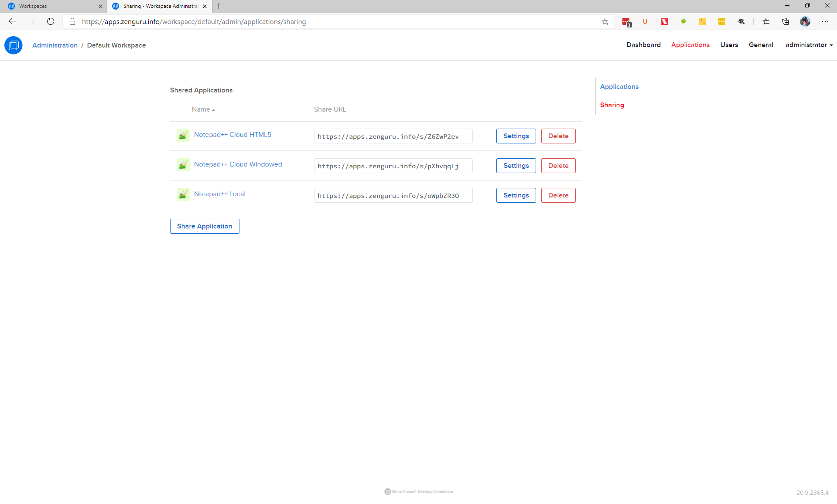The height and width of the screenshot is (504, 837).
Task: Open the red Adobe extension icon
Action: coord(664,21)
